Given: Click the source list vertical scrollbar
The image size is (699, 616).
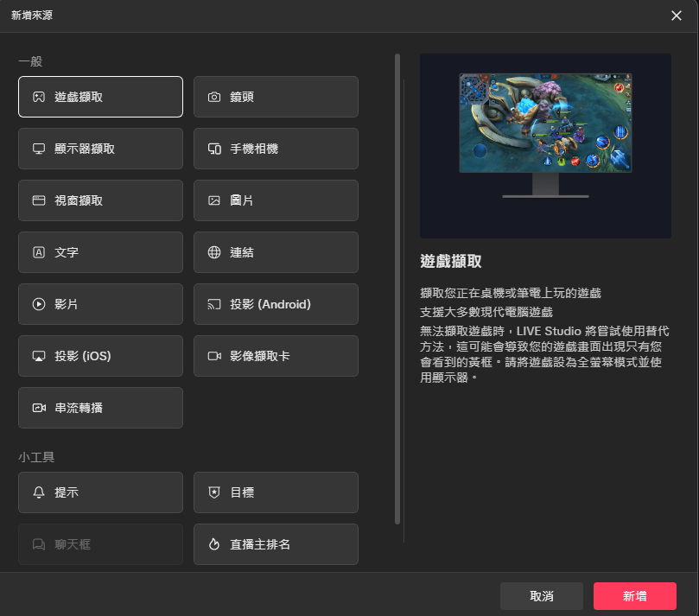Looking at the screenshot, I should pos(397,289).
